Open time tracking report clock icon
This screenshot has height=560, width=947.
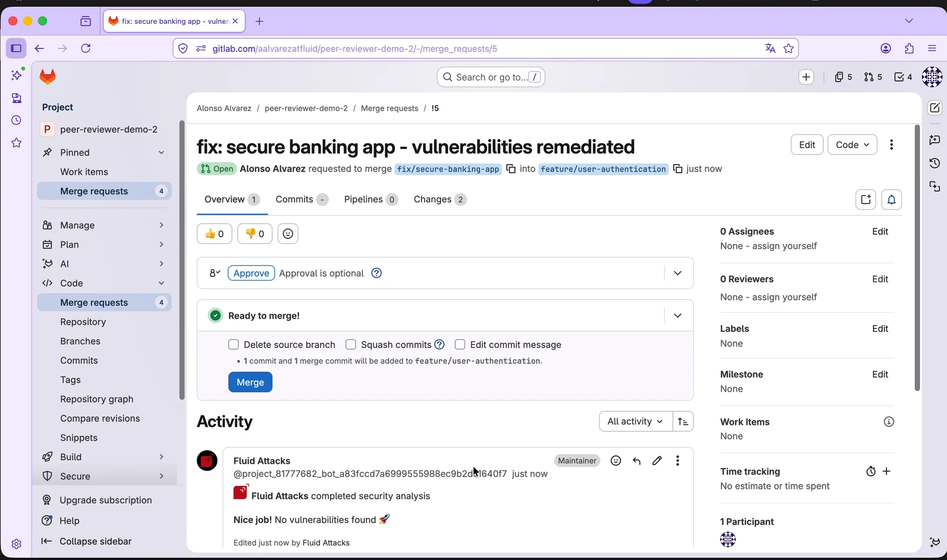point(871,472)
